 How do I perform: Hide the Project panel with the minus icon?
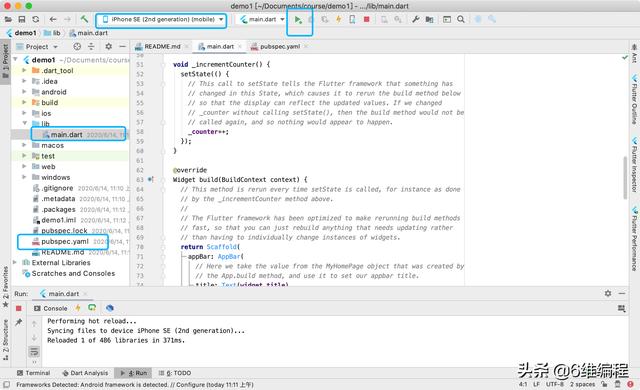[122, 47]
